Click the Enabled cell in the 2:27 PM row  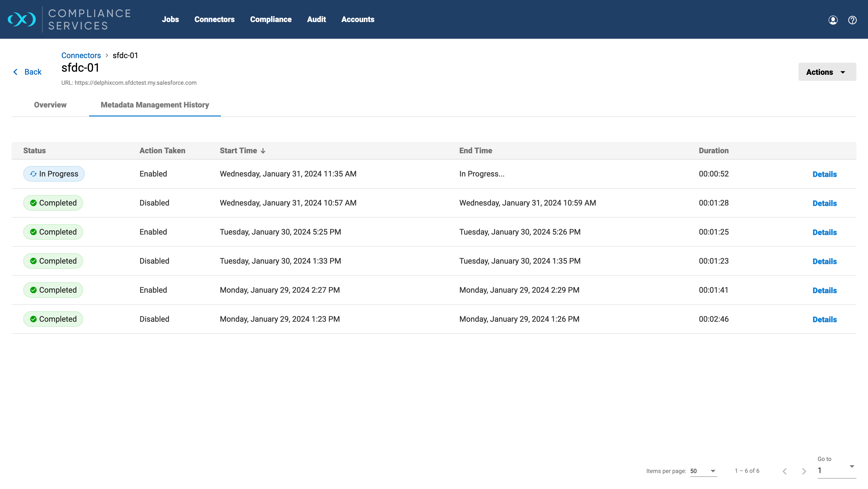[x=153, y=290]
